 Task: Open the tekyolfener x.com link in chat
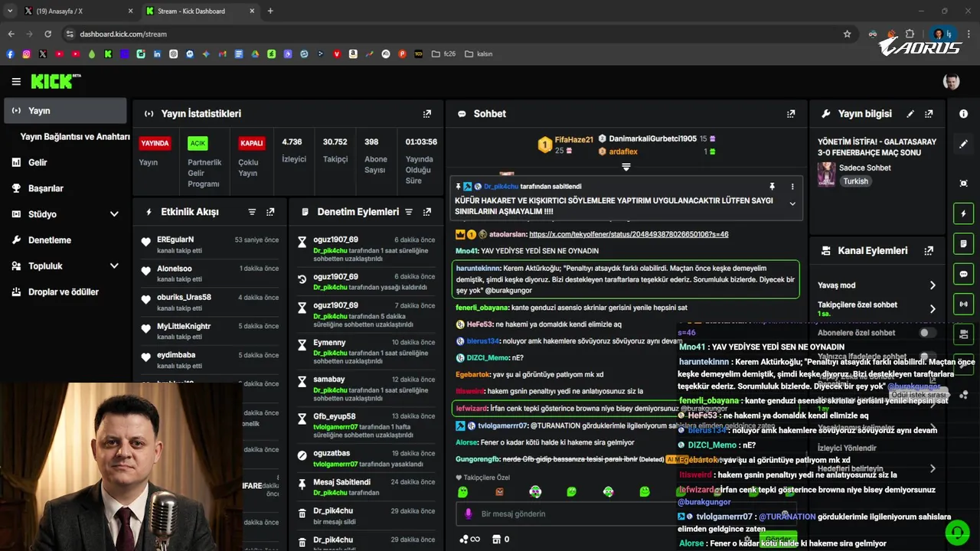pyautogui.click(x=629, y=234)
